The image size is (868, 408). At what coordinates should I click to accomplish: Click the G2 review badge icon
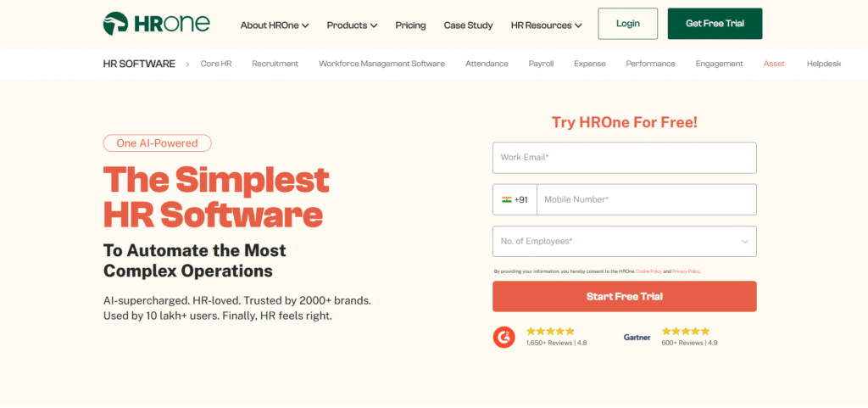504,337
